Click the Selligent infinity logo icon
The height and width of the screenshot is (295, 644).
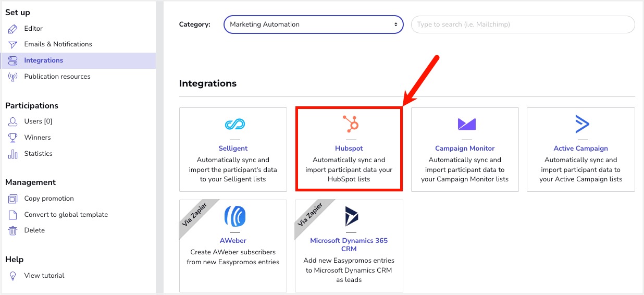pyautogui.click(x=234, y=124)
